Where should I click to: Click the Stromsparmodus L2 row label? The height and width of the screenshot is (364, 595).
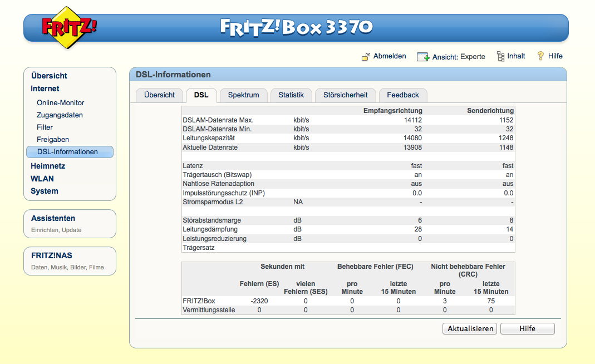(x=213, y=202)
